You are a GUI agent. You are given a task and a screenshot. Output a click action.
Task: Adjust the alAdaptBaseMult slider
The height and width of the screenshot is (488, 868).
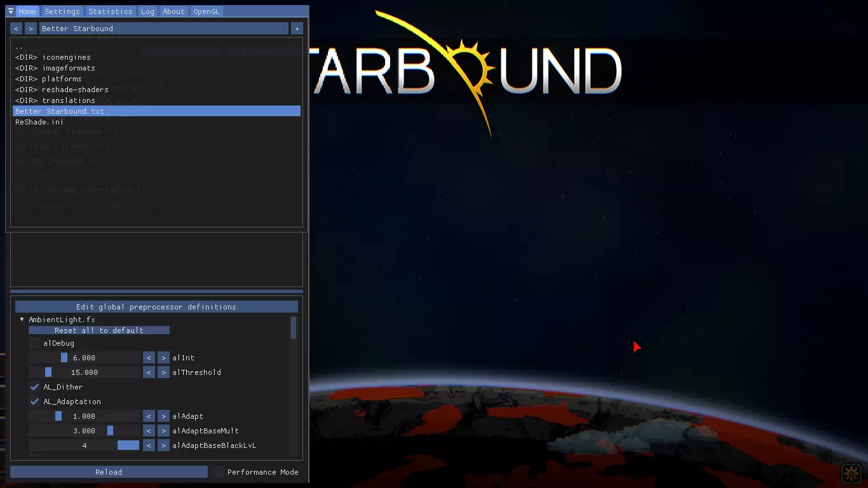[x=84, y=431]
